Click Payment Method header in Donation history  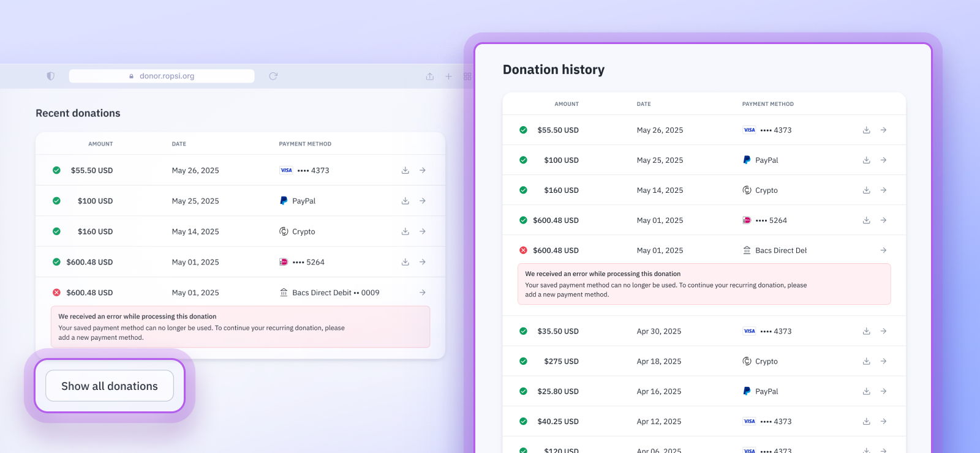767,104
